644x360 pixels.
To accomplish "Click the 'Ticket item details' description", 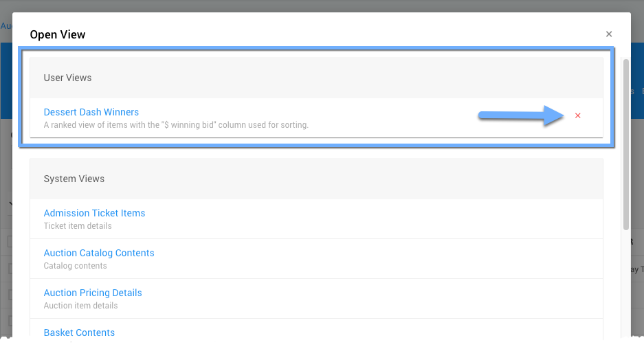I will [x=78, y=226].
